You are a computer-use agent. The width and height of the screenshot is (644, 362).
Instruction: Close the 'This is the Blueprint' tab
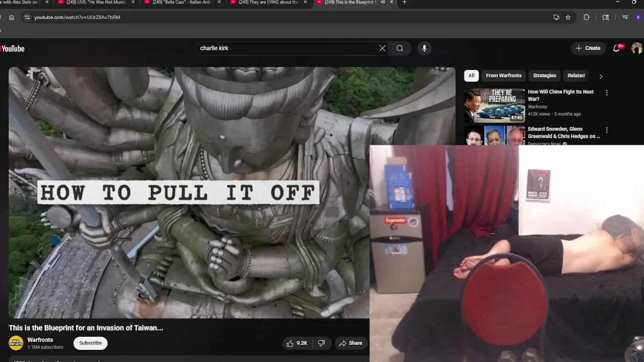(391, 2)
